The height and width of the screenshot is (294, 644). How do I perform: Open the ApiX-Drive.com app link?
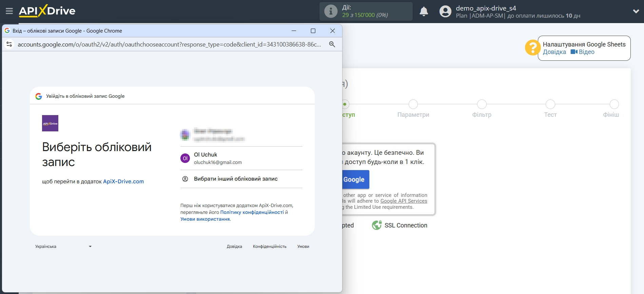(123, 181)
